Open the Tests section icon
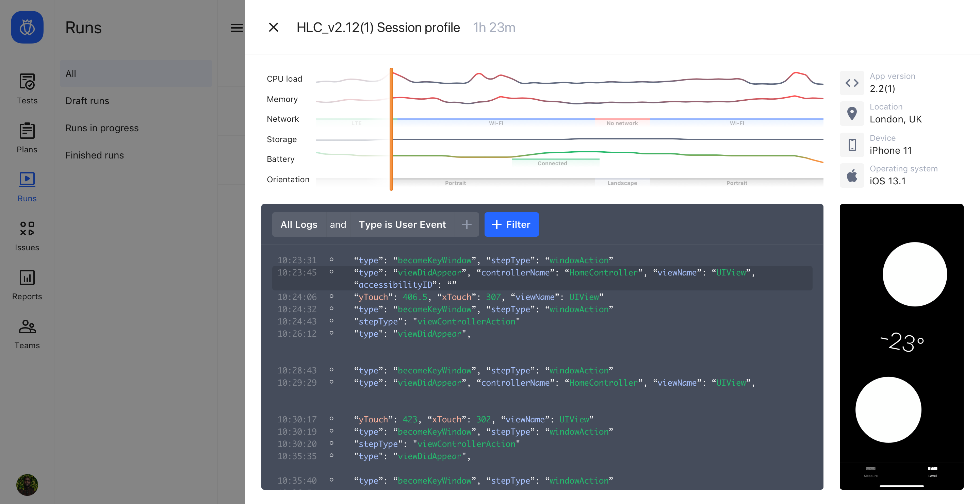Image resolution: width=980 pixels, height=504 pixels. 27,82
